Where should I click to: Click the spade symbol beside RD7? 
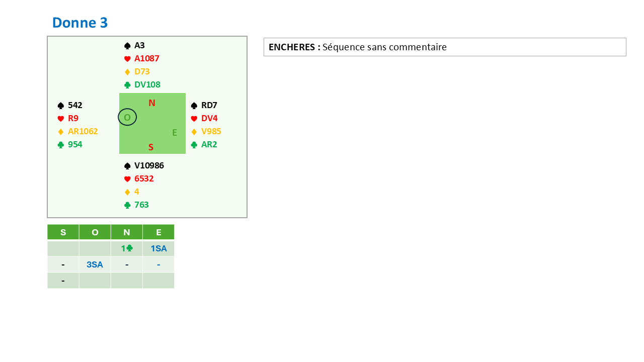(x=194, y=106)
